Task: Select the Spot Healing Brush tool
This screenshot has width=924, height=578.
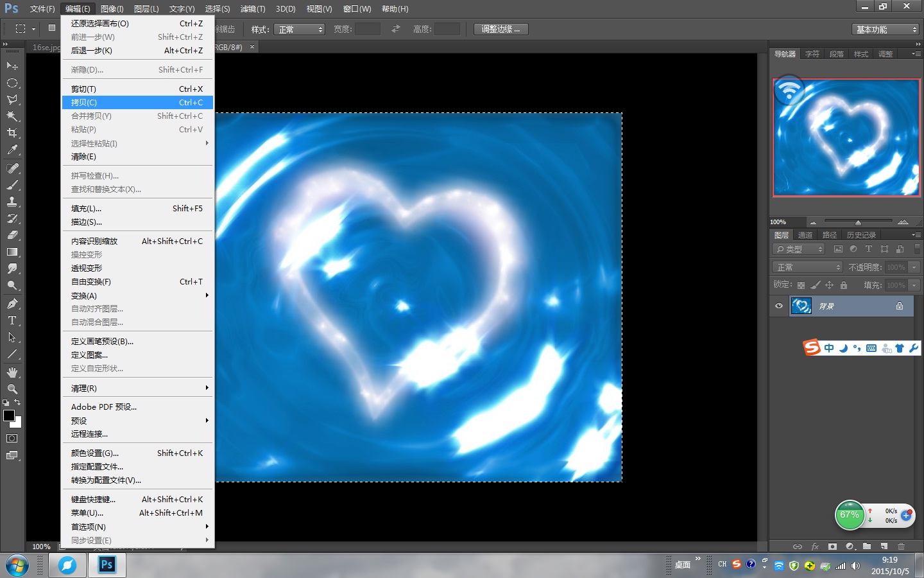Action: (x=12, y=168)
